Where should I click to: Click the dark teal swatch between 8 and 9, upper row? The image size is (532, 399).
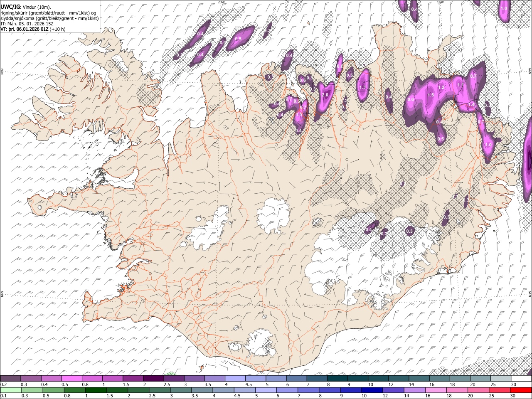tap(337, 378)
